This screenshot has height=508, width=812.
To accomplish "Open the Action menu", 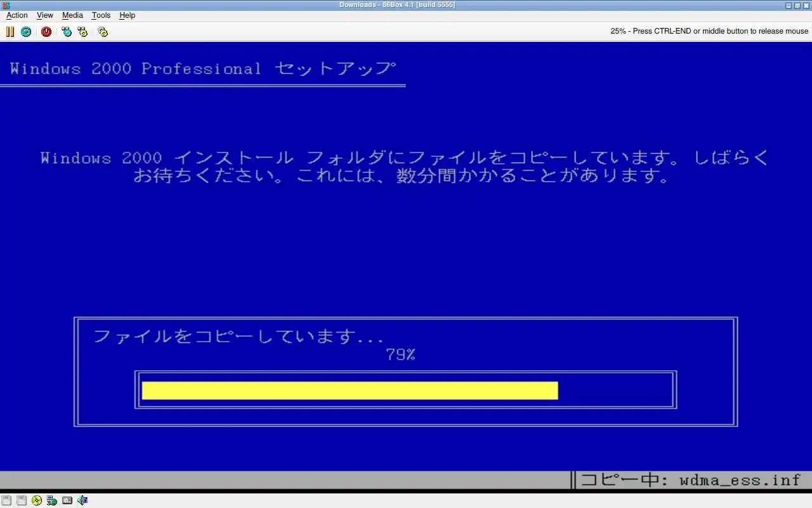I will [x=17, y=15].
